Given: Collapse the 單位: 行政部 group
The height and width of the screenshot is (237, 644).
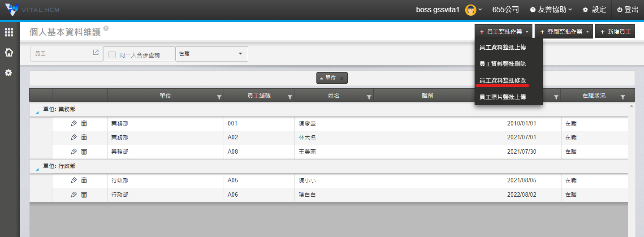Looking at the screenshot, I should tap(37, 169).
